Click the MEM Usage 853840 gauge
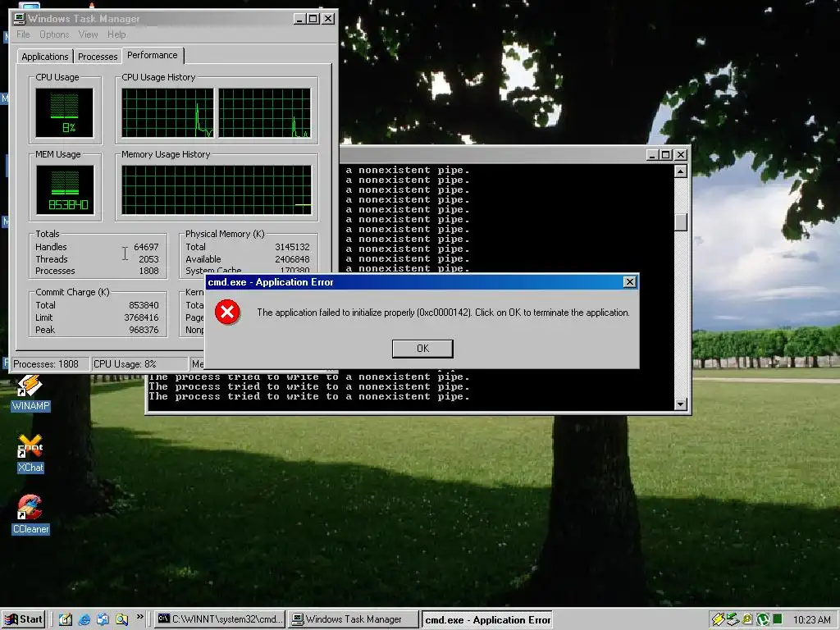The width and height of the screenshot is (840, 630). pyautogui.click(x=65, y=189)
